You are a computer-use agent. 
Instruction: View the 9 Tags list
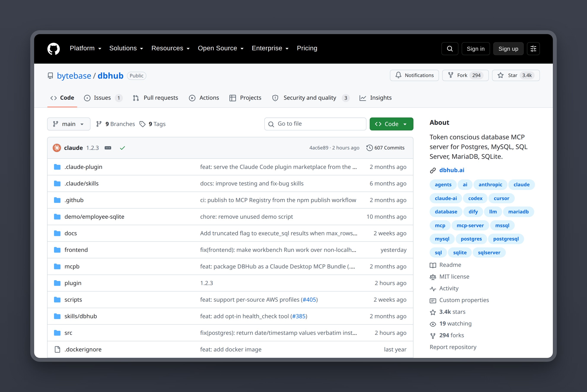click(152, 124)
